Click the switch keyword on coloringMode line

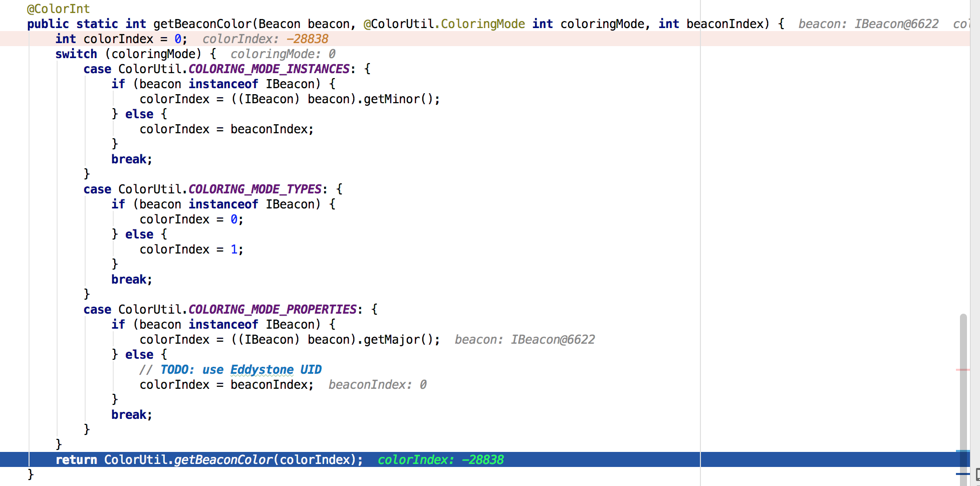click(x=76, y=54)
